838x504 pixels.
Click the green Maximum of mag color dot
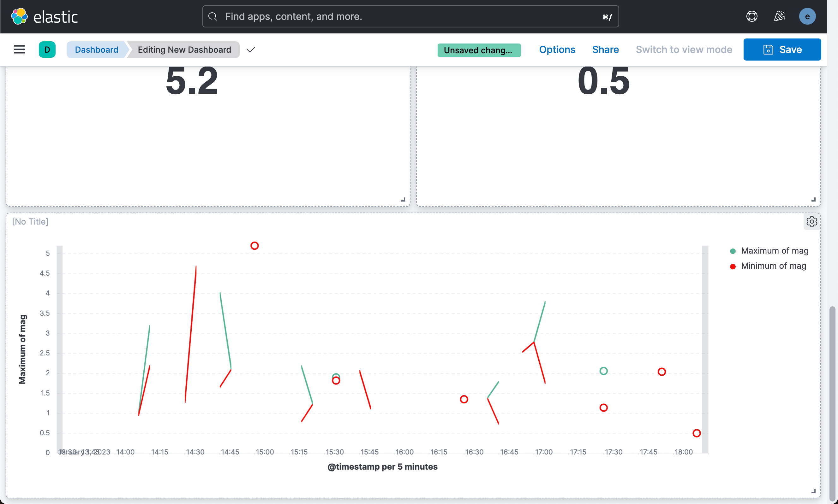pyautogui.click(x=733, y=251)
